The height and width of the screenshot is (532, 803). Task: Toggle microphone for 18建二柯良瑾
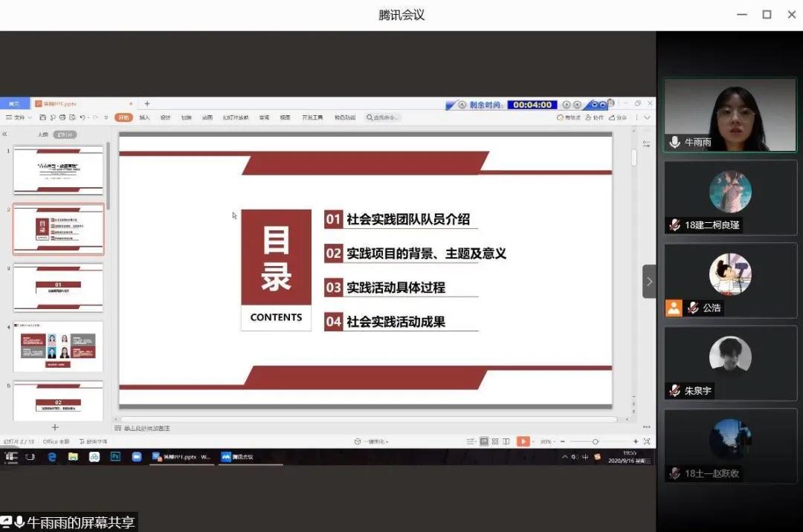[x=675, y=225]
